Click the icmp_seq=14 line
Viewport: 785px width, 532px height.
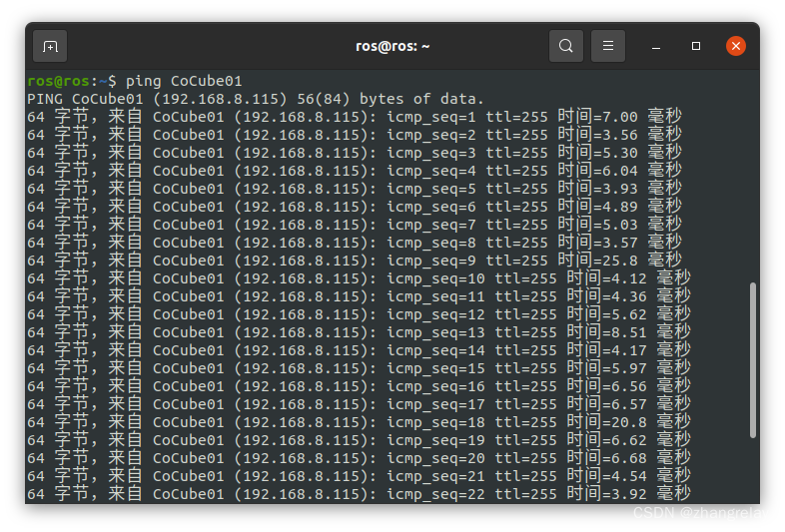[359, 350]
